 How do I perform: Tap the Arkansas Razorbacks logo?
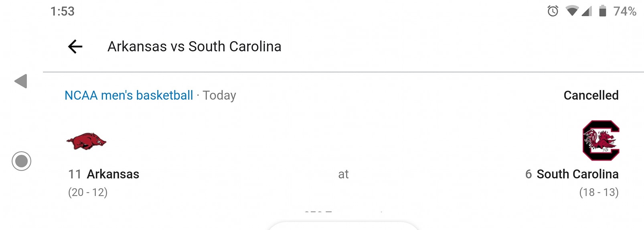click(x=86, y=141)
